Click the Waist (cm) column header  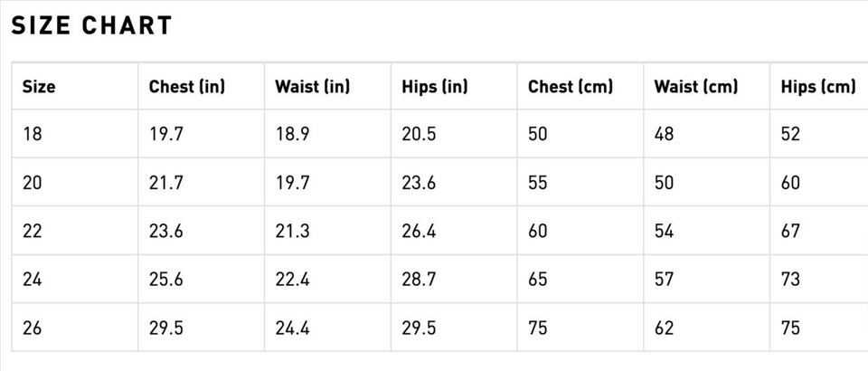(x=695, y=87)
